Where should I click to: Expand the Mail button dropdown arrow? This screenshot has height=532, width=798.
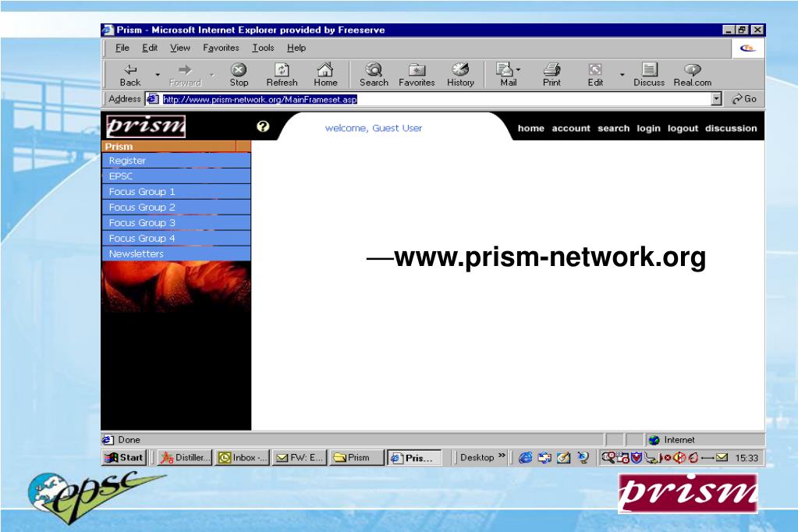[x=519, y=69]
